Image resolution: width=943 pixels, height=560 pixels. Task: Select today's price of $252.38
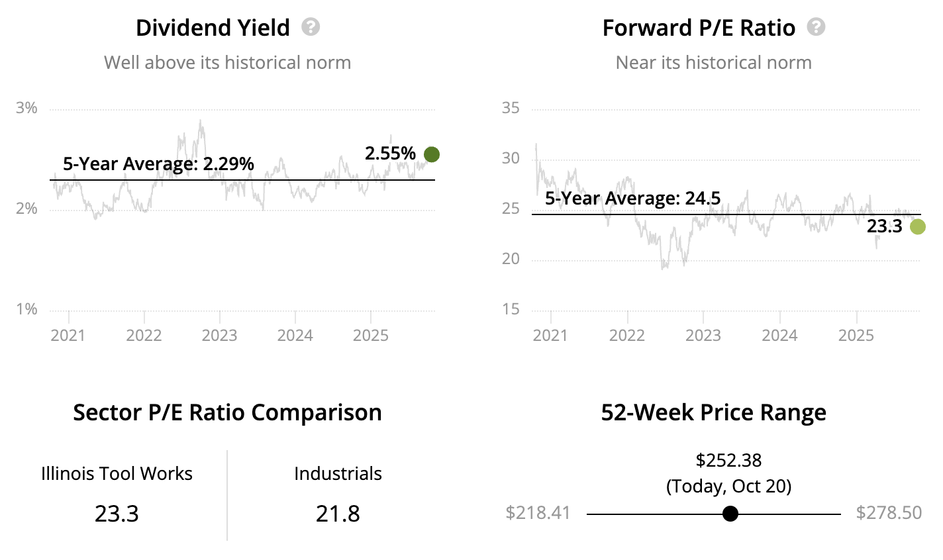tap(728, 460)
